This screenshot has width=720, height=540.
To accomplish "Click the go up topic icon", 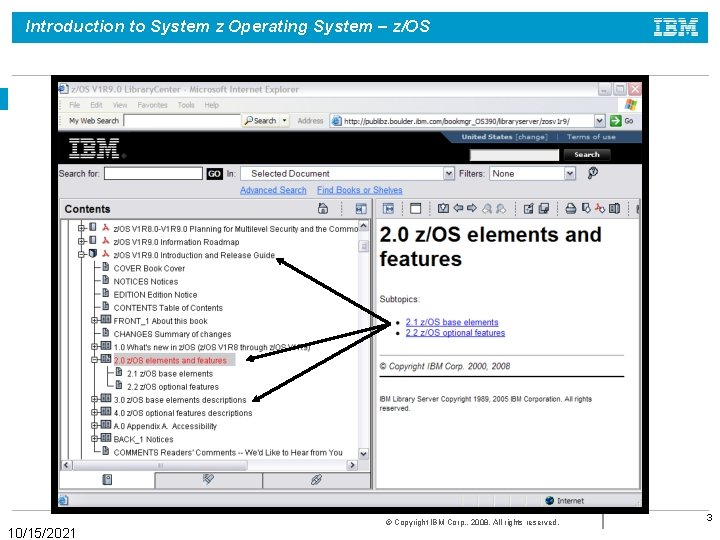I will coord(443,208).
